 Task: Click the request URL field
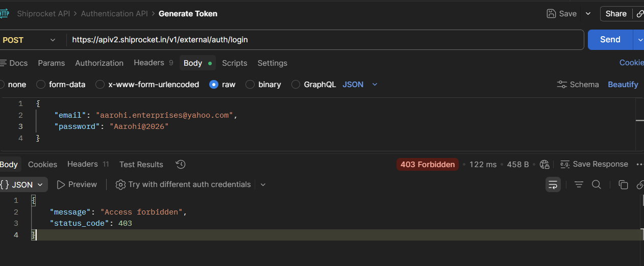pos(325,40)
